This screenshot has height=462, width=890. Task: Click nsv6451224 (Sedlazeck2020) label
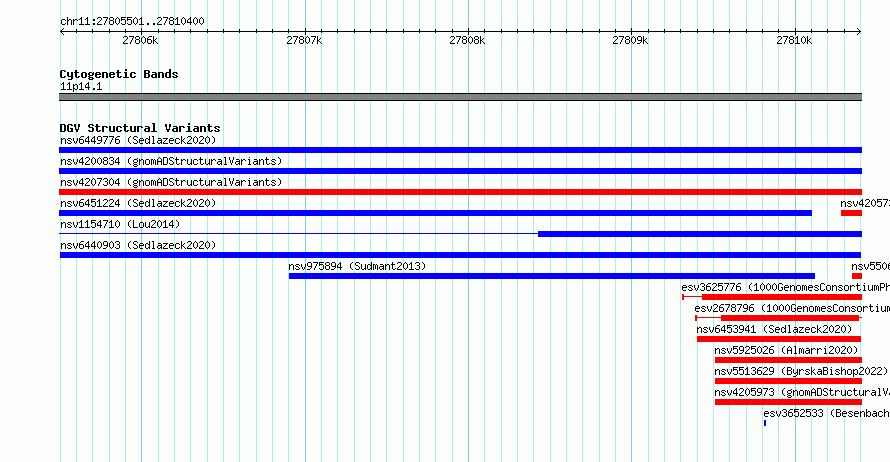pyautogui.click(x=138, y=203)
